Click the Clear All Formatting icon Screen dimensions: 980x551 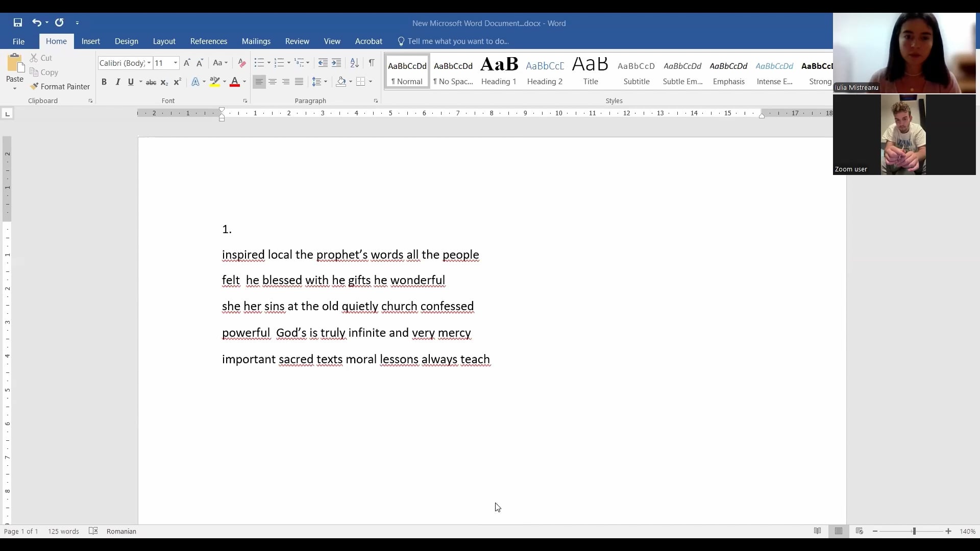tap(242, 63)
